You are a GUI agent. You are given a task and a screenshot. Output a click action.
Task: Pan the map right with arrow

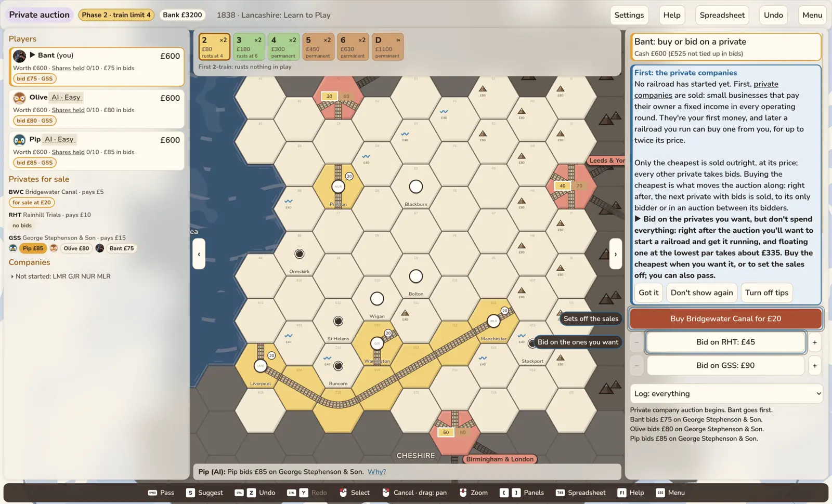[x=616, y=254]
